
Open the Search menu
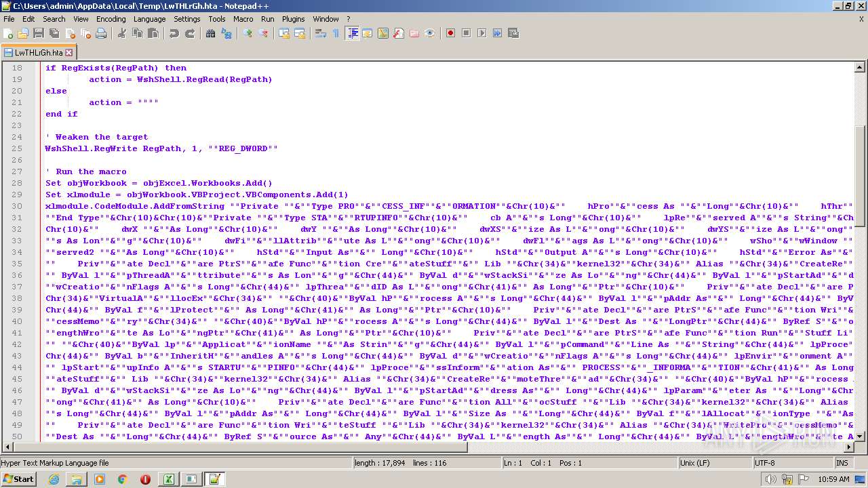(54, 19)
